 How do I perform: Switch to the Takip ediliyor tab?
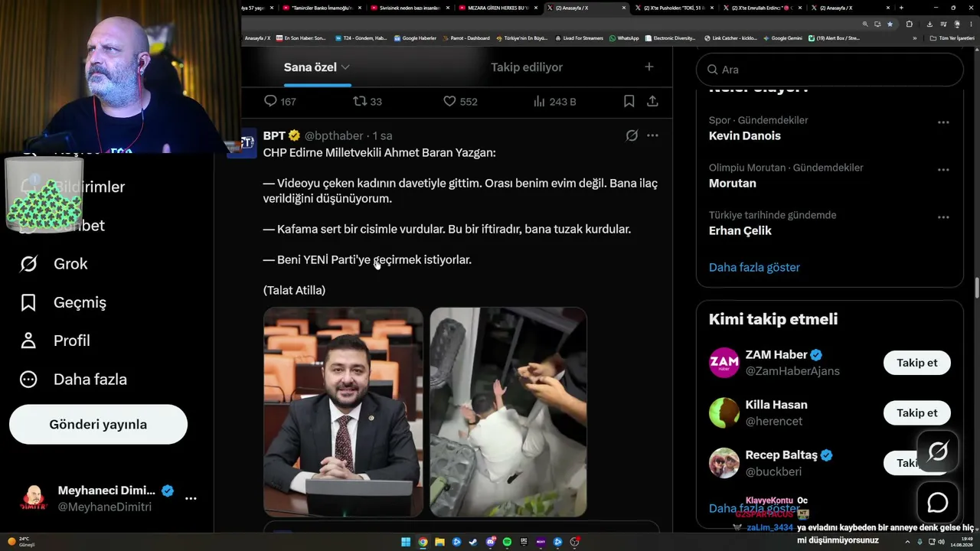point(527,67)
